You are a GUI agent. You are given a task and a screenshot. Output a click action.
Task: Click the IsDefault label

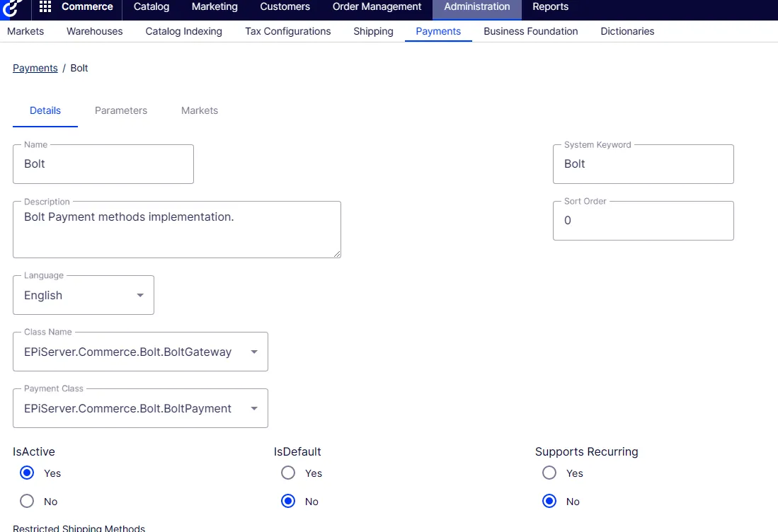pos(297,451)
